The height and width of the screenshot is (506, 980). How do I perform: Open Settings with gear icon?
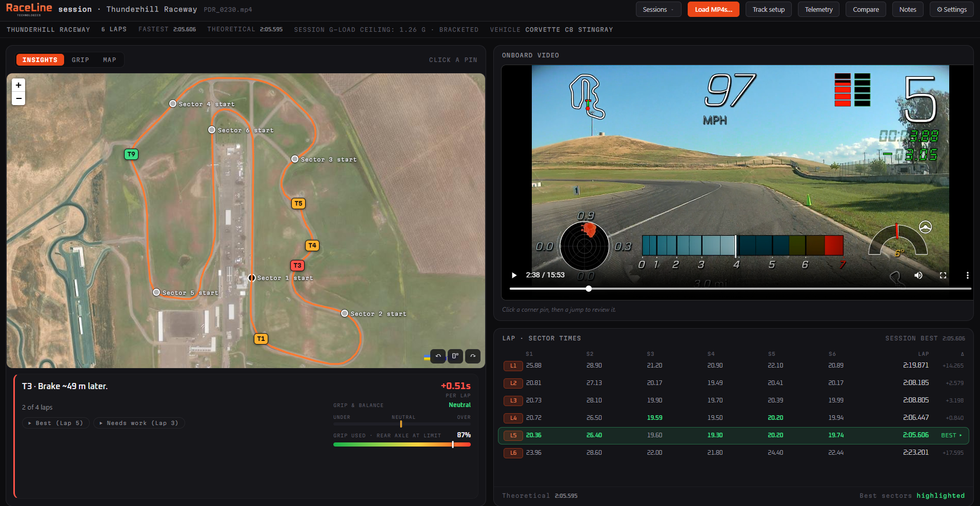952,9
